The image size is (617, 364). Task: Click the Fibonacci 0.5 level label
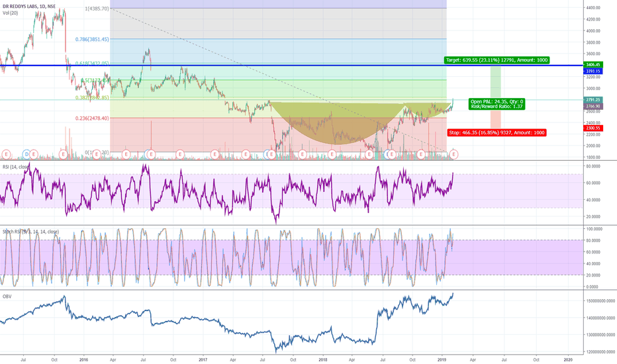95,80
